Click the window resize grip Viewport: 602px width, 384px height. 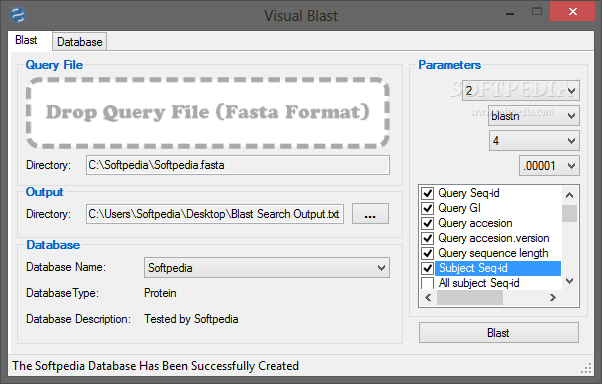(x=587, y=368)
